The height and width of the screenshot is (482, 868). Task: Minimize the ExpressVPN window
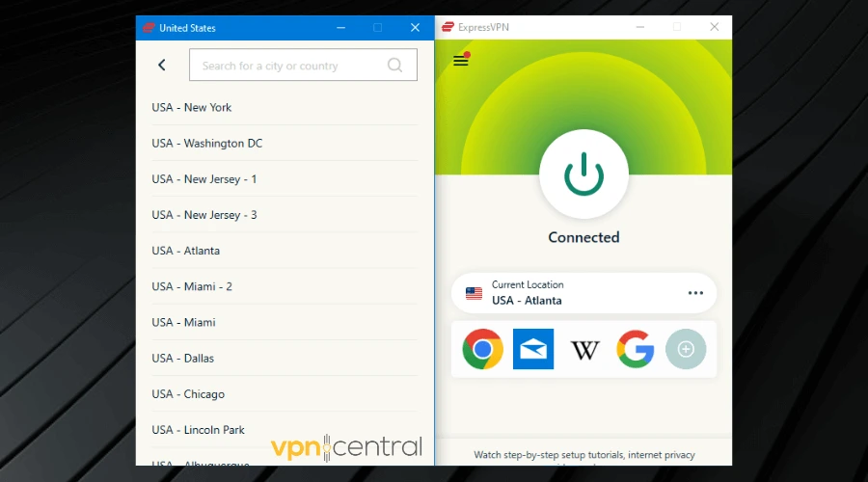click(640, 27)
